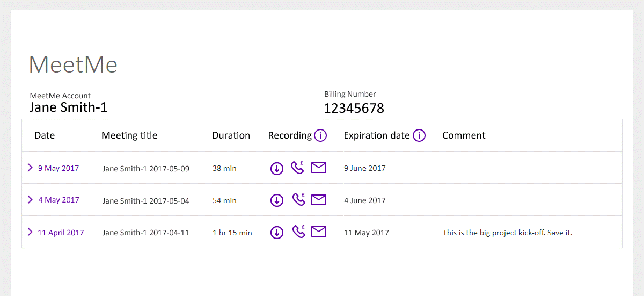644x296 pixels.
Task: Email the 9 May 2017 recording
Action: 319,168
